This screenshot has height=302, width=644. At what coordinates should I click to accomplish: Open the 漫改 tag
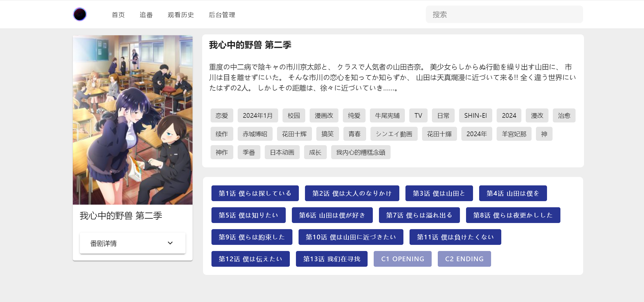coord(537,115)
